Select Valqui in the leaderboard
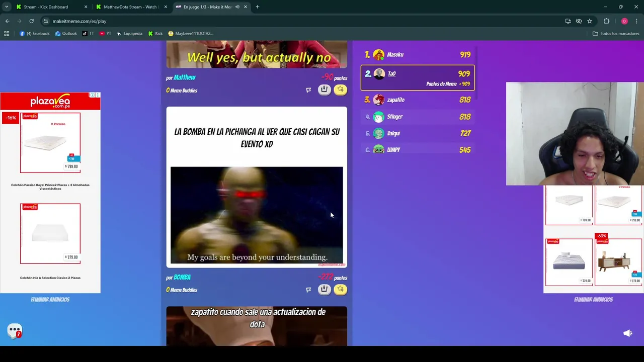644x362 pixels. click(x=418, y=133)
